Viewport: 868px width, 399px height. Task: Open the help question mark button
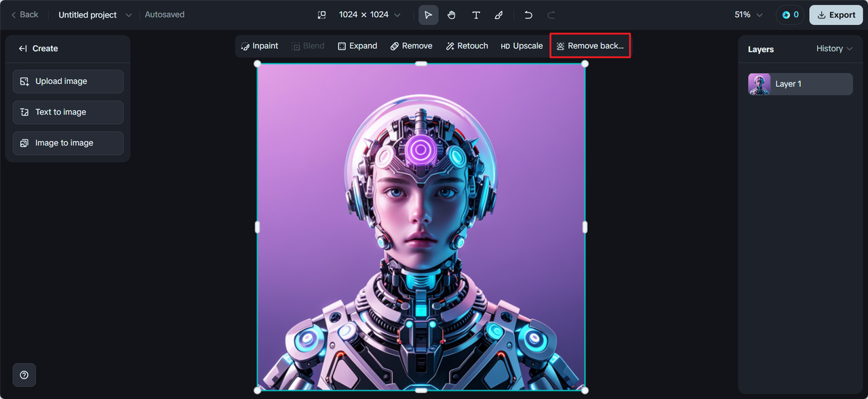pos(24,375)
